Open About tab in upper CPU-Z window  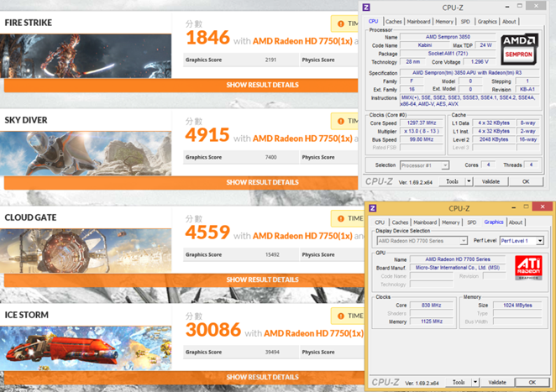(x=509, y=22)
